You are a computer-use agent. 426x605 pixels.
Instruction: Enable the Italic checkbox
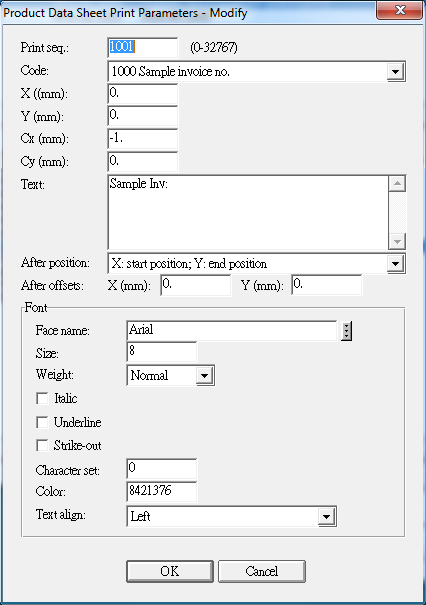click(x=42, y=398)
